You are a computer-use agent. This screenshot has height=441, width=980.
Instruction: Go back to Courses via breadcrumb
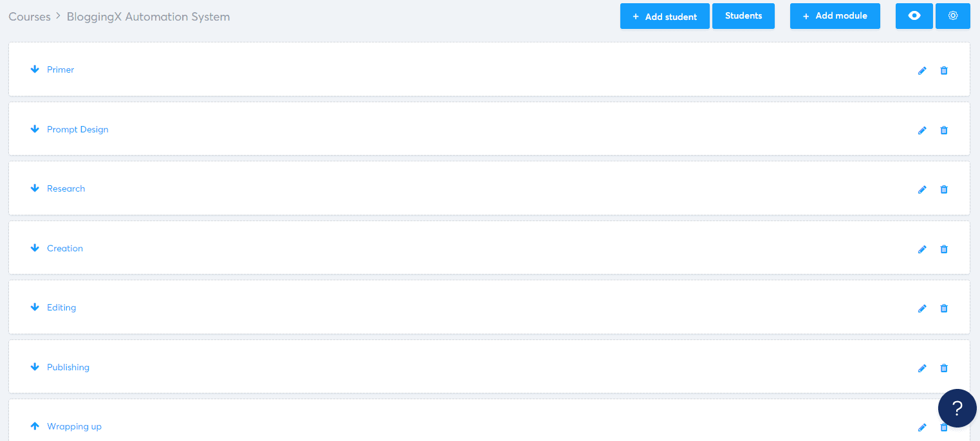pyautogui.click(x=30, y=17)
